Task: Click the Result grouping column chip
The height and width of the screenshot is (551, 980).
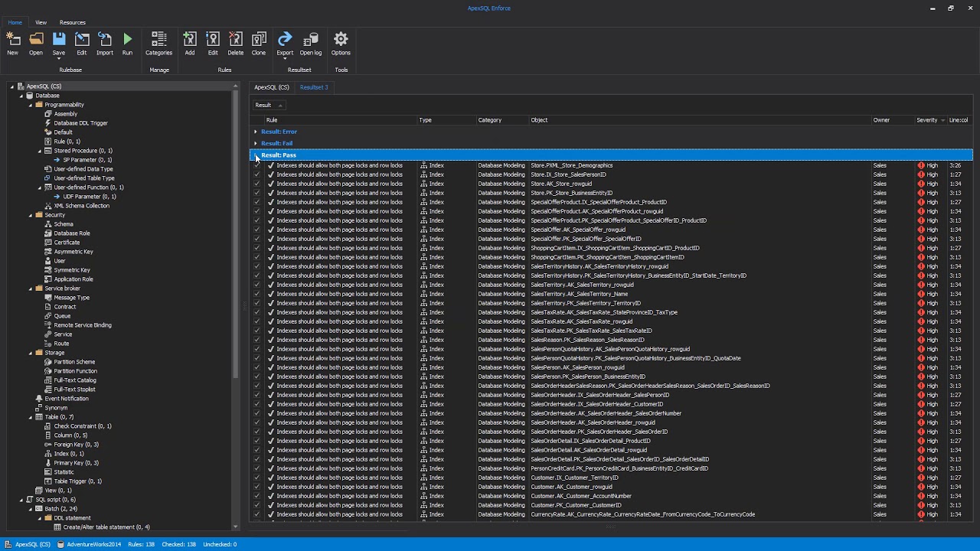Action: [x=269, y=105]
